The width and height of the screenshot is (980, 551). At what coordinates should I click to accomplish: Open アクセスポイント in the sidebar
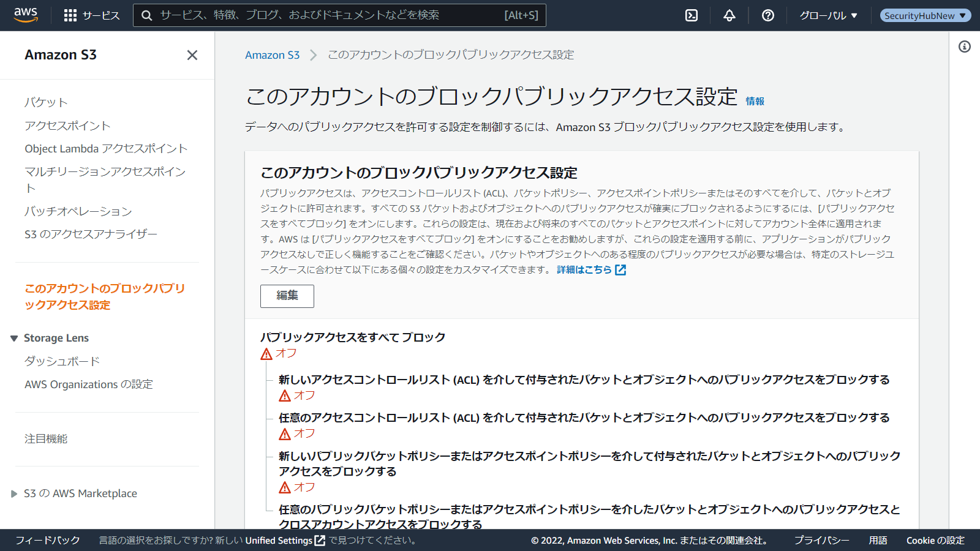point(67,126)
